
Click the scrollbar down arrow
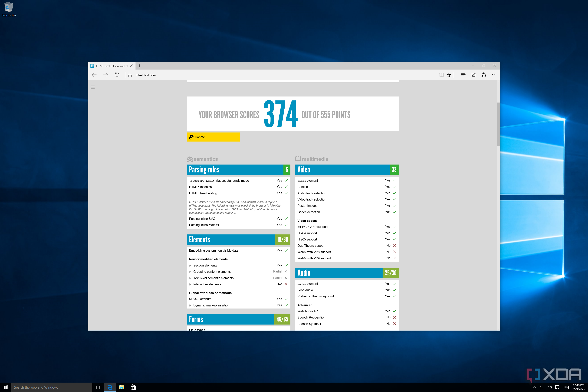[x=498, y=329]
